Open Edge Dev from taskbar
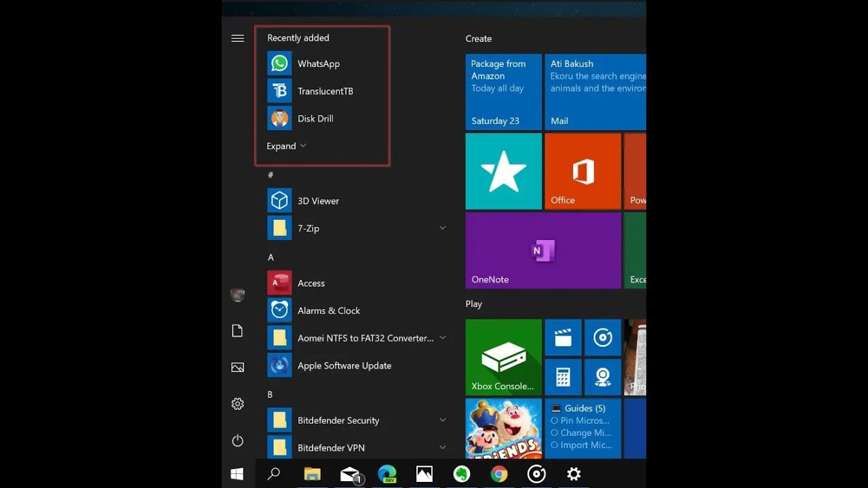The image size is (868, 488). (387, 474)
